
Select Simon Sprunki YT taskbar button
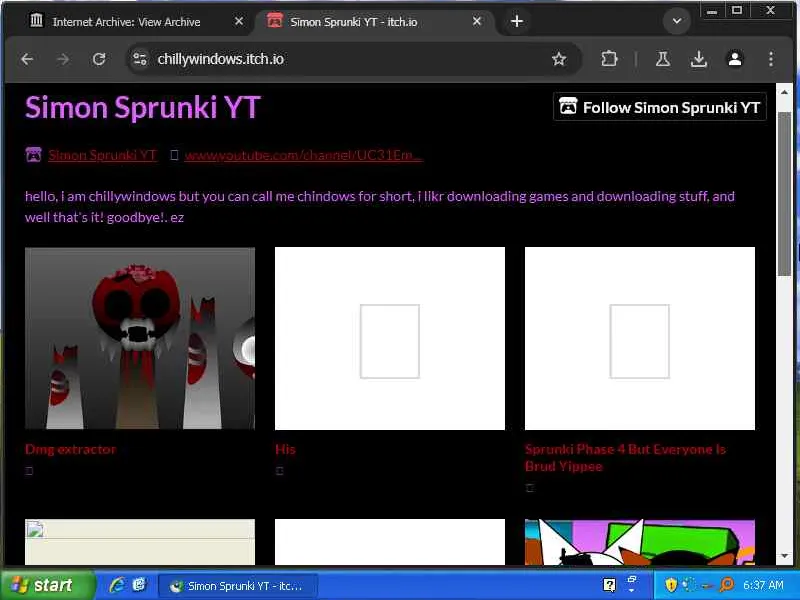click(x=238, y=586)
